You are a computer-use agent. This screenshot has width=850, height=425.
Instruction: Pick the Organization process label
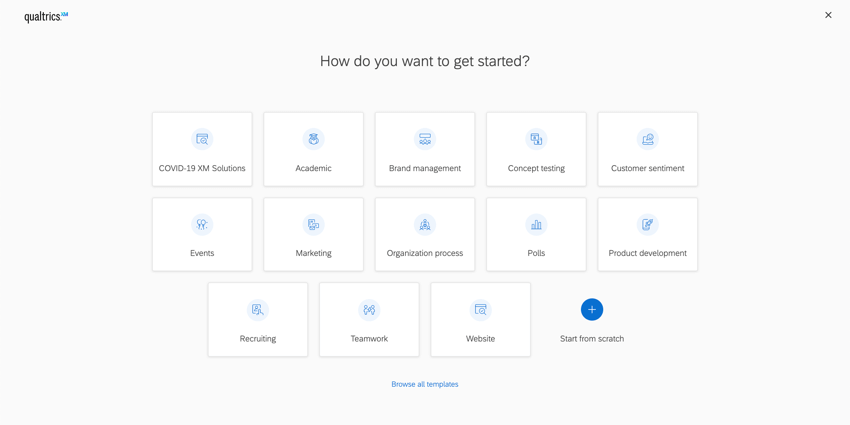click(x=425, y=253)
